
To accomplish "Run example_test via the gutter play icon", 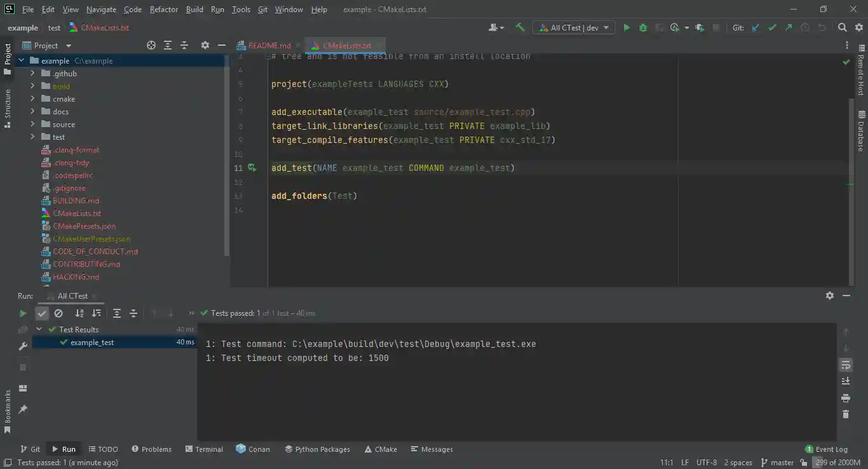I will point(252,168).
